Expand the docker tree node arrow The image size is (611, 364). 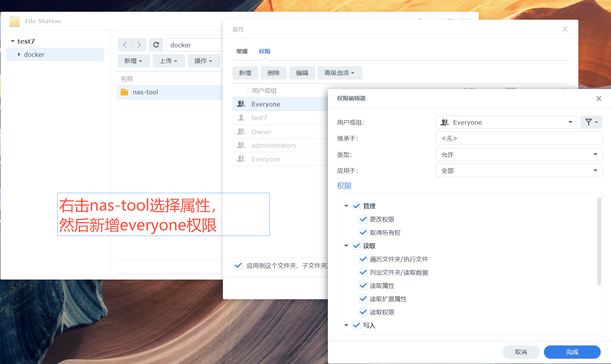tap(19, 55)
